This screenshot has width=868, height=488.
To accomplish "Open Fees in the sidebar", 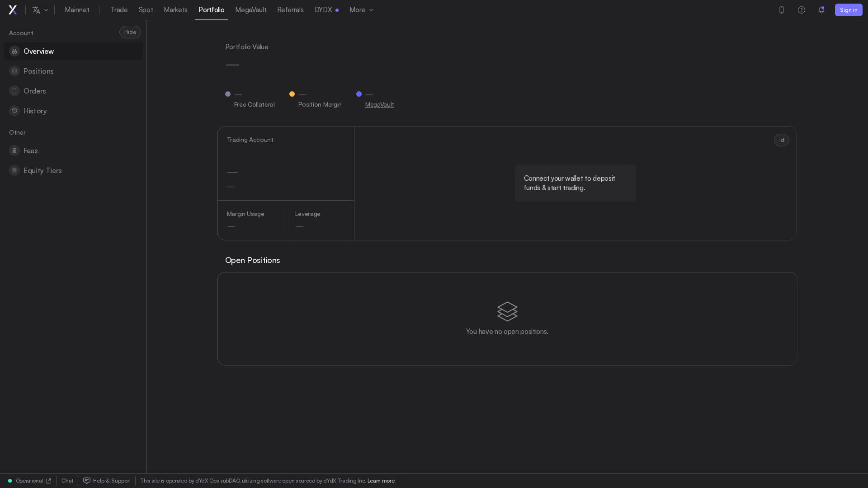I will click(73, 150).
